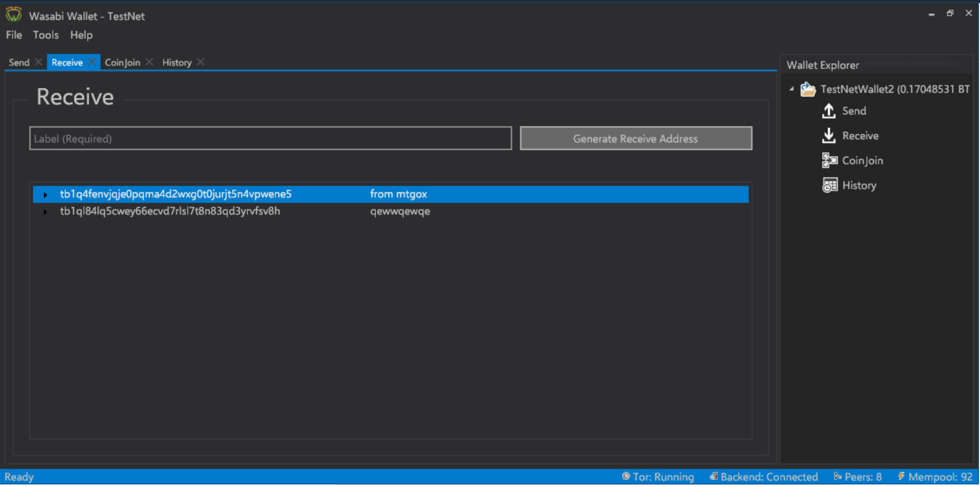This screenshot has width=980, height=487.
Task: Select CoinJoin in Wallet Explorer tree
Action: point(863,160)
